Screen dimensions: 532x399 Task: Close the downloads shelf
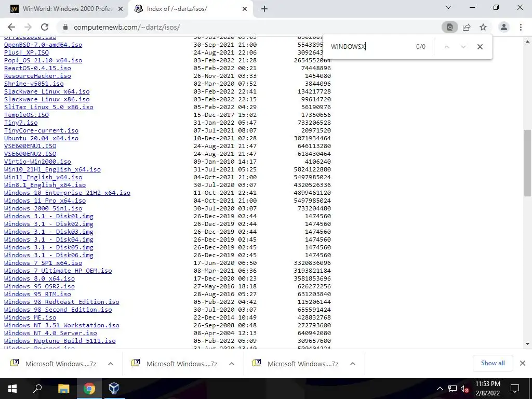pyautogui.click(x=523, y=363)
